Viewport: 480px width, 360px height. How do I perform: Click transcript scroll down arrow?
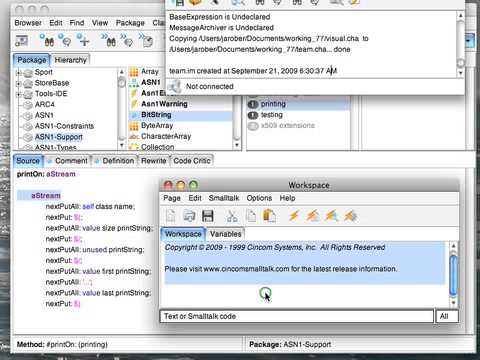(461, 73)
